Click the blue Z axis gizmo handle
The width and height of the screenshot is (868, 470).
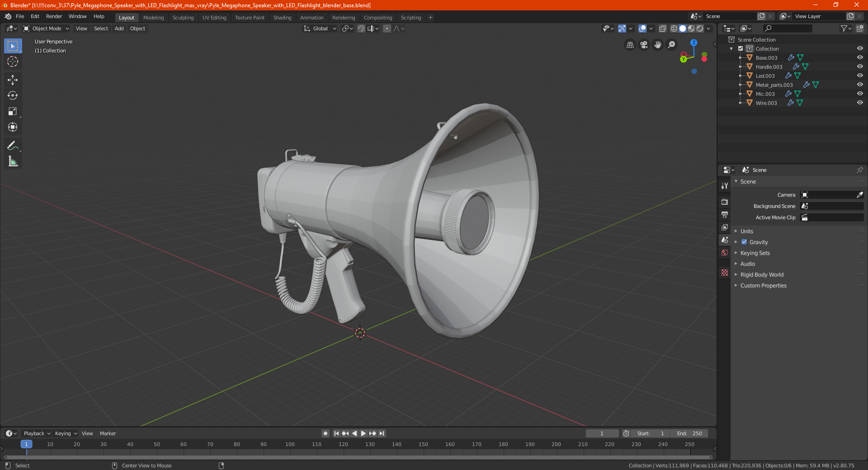click(693, 42)
